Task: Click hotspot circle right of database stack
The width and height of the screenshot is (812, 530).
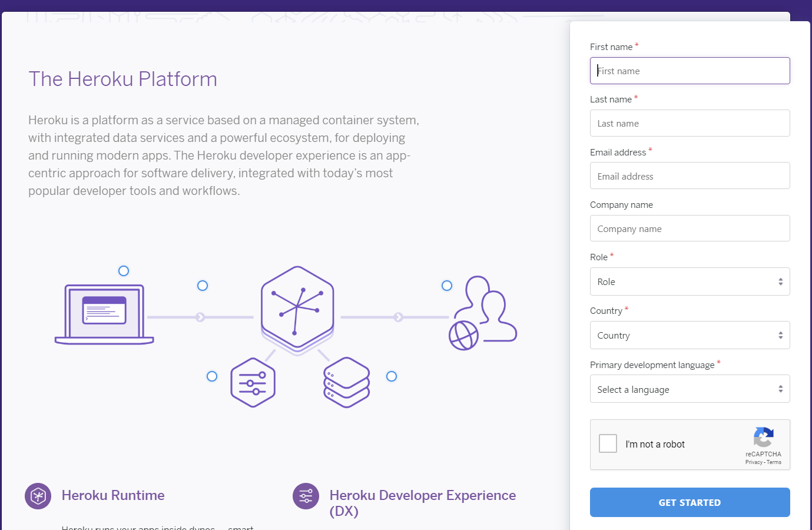Action: point(392,376)
